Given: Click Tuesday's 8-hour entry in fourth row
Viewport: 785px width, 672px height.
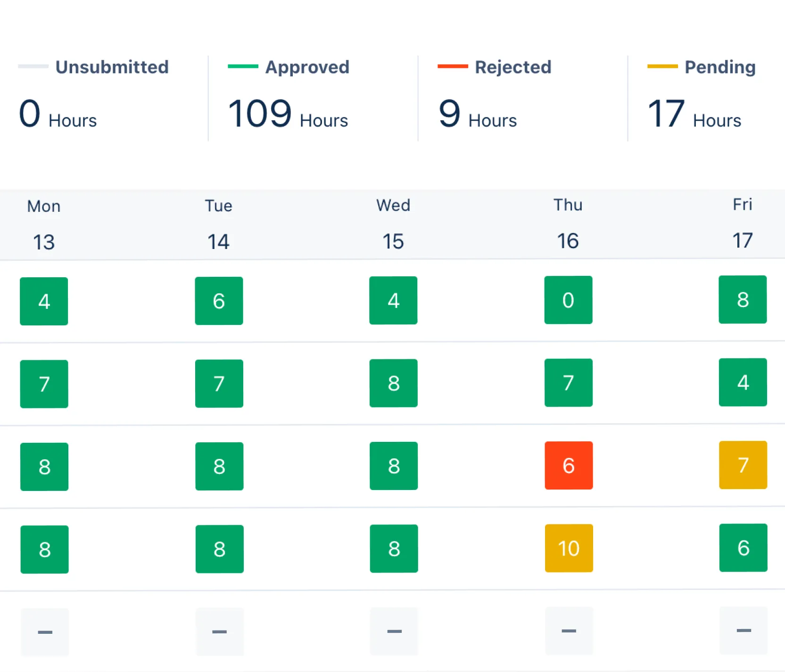Looking at the screenshot, I should pyautogui.click(x=220, y=549).
